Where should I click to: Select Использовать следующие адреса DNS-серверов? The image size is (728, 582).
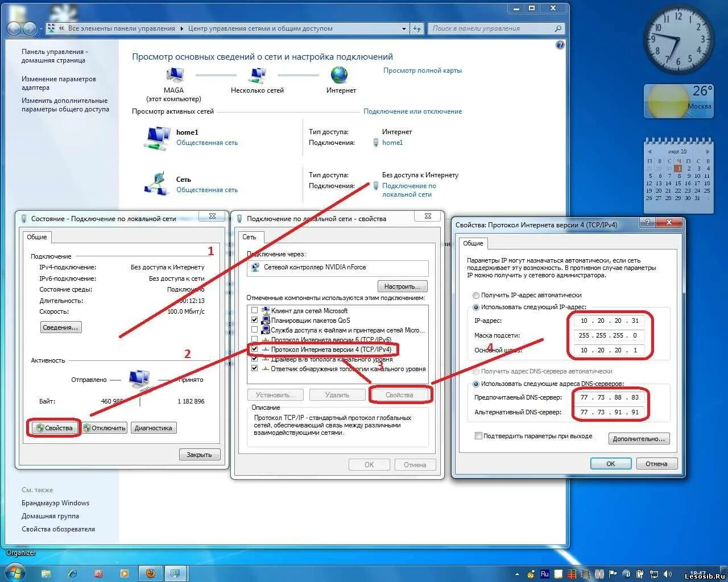click(x=476, y=384)
